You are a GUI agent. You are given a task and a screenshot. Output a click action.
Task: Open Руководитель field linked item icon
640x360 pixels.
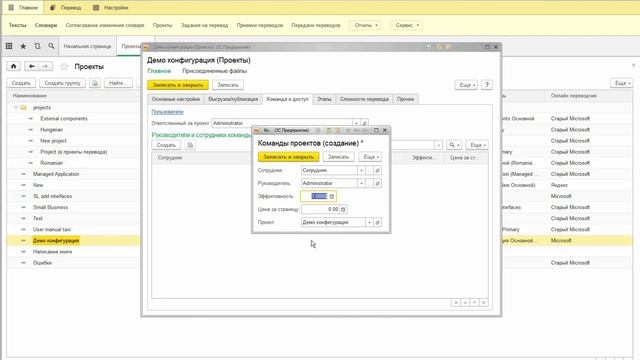point(378,183)
